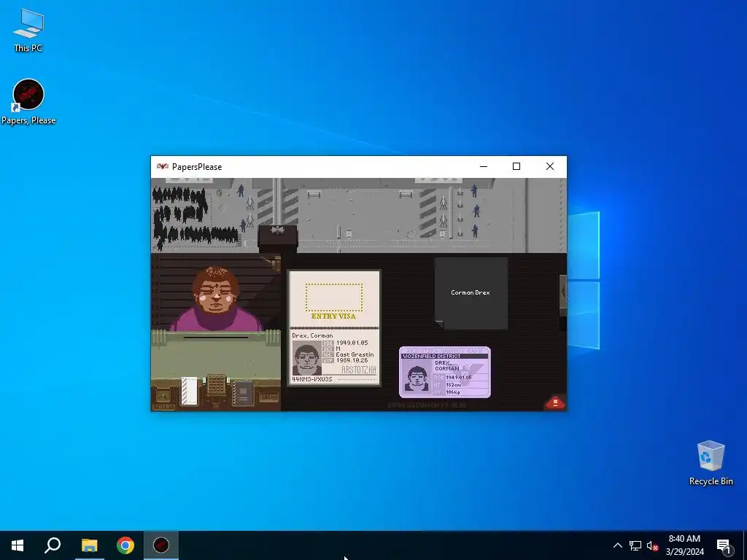Image resolution: width=747 pixels, height=560 pixels.
Task: Open the taskbar clock and calendar
Action: [x=684, y=545]
